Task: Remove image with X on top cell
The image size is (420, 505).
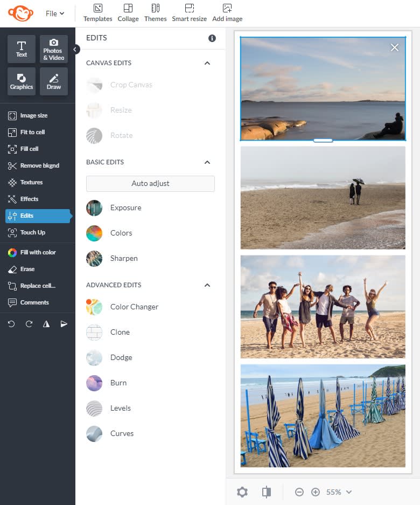Action: (395, 47)
